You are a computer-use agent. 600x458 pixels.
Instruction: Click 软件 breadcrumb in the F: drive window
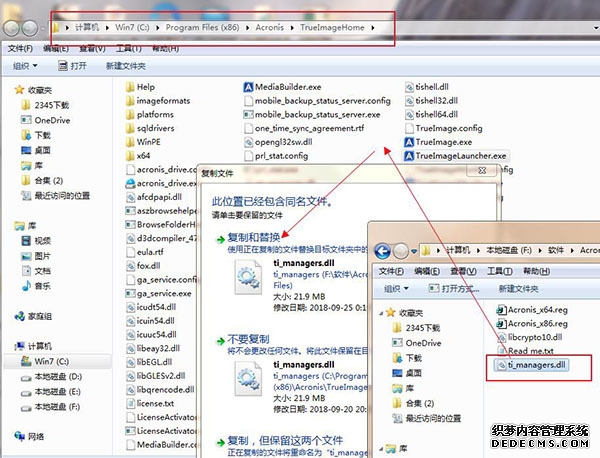pyautogui.click(x=556, y=250)
